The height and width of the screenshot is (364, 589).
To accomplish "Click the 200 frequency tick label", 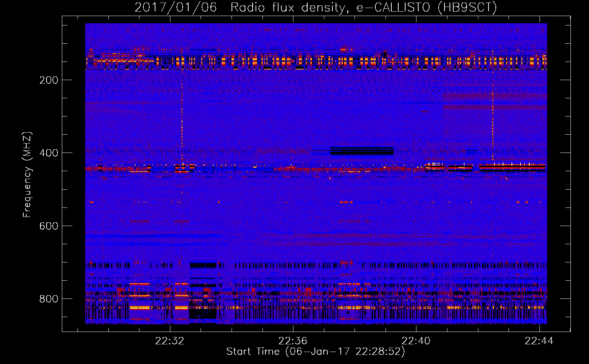I will [x=49, y=80].
